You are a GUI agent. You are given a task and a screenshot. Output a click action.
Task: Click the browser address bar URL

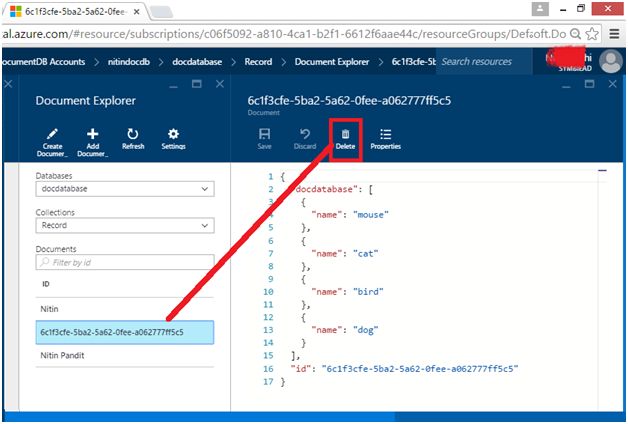click(x=284, y=34)
